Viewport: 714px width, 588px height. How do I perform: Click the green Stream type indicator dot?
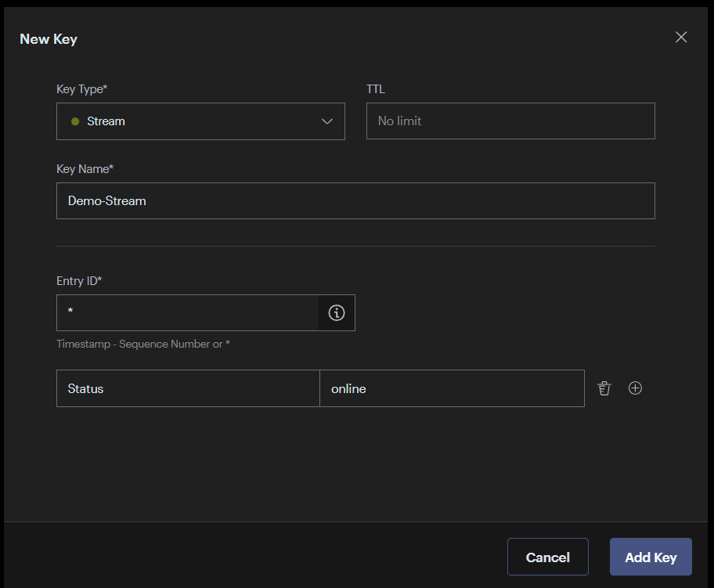[x=74, y=121]
